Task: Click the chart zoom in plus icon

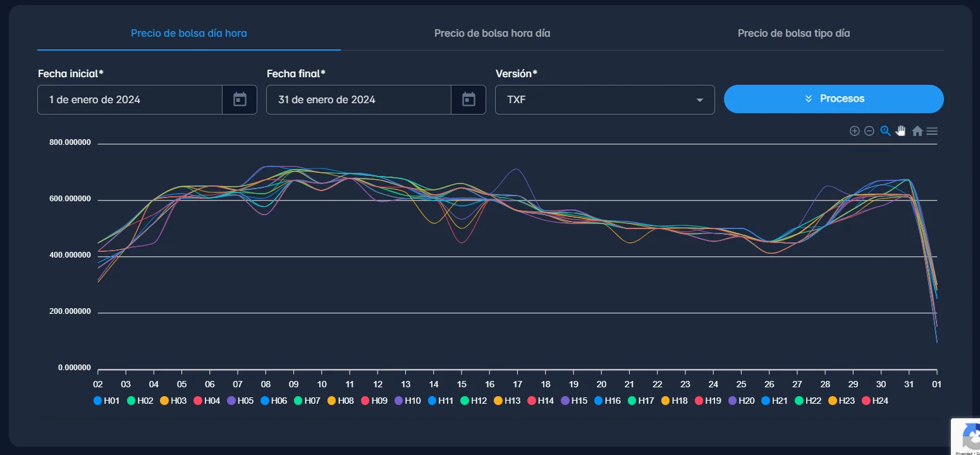Action: [x=854, y=131]
